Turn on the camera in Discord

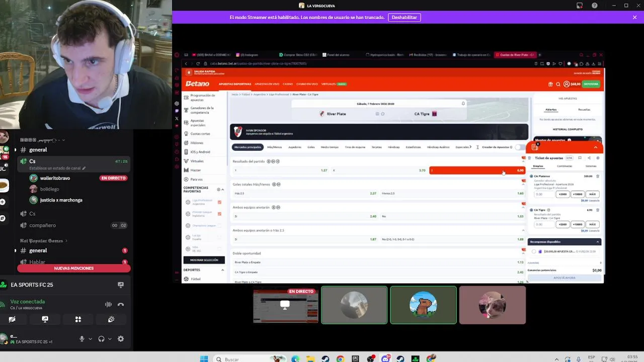click(x=12, y=319)
